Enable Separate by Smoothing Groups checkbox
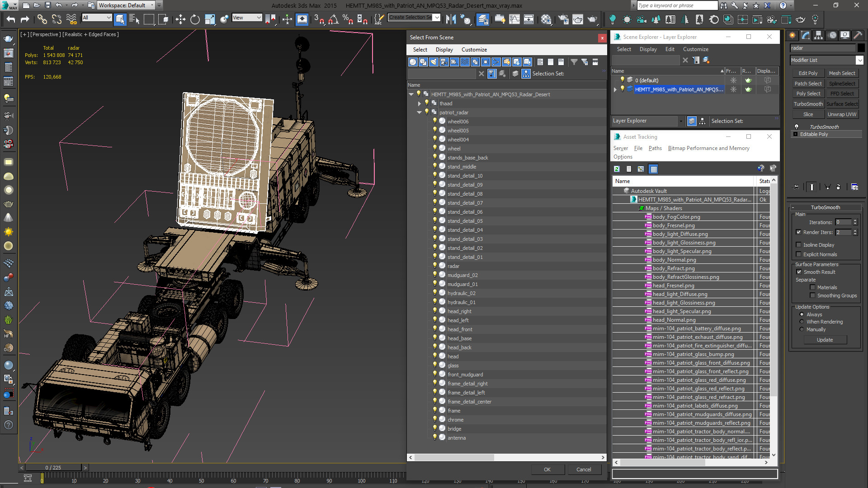Image resolution: width=868 pixels, height=488 pixels. [812, 296]
